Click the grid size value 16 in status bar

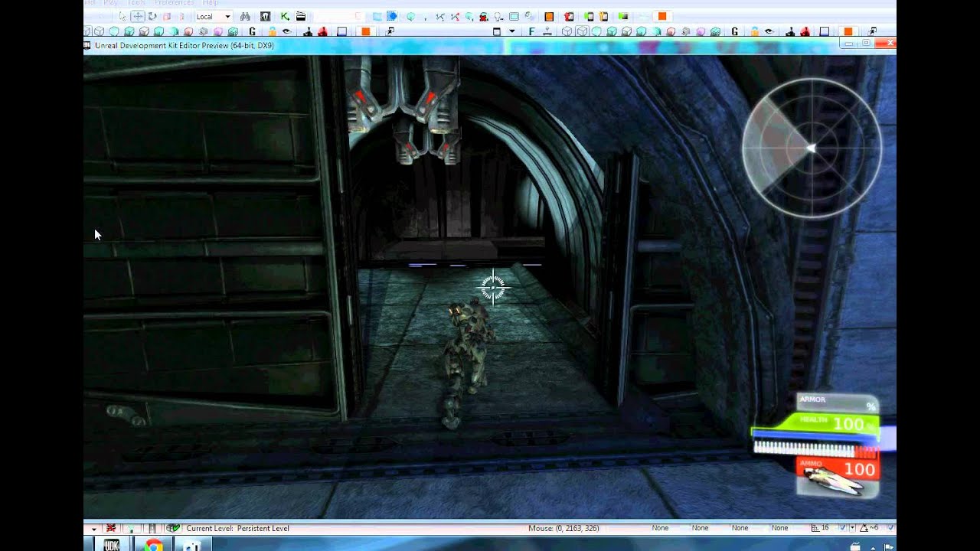tap(825, 528)
